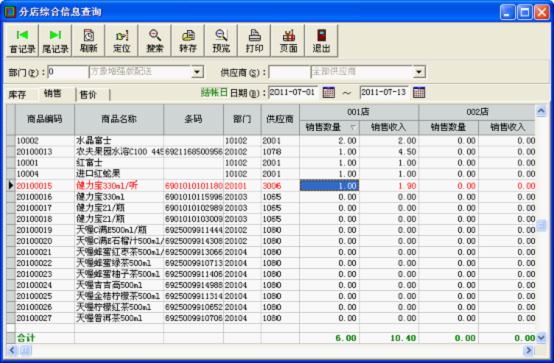Switch to the 库存 tab
The width and height of the screenshot is (554, 363).
[18, 95]
